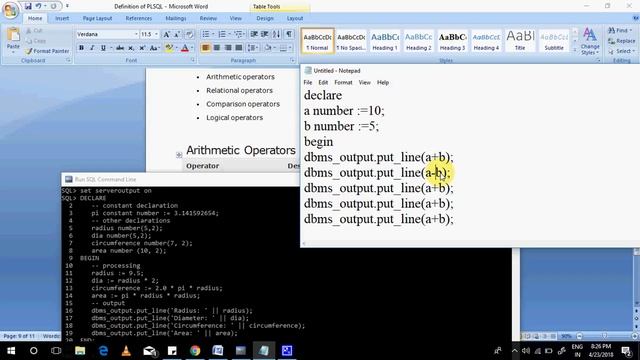640x360 pixels.
Task: Sort the selected text alphabetically
Action: pos(276,34)
